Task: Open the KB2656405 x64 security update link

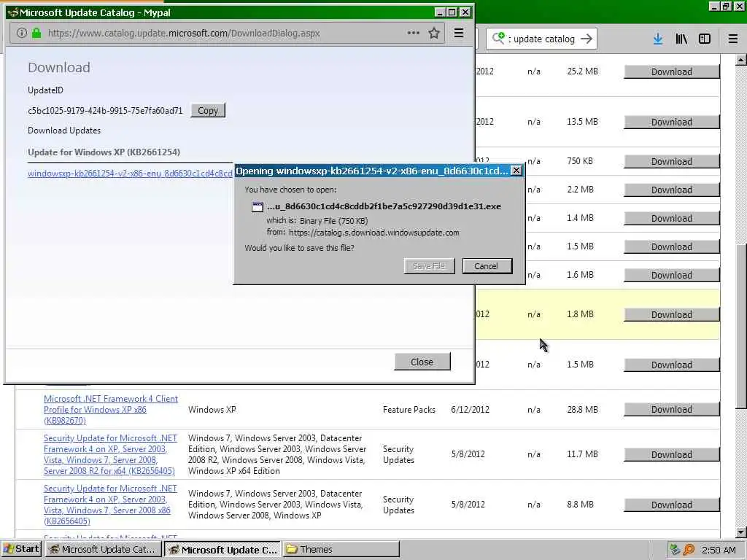Action: pos(110,454)
